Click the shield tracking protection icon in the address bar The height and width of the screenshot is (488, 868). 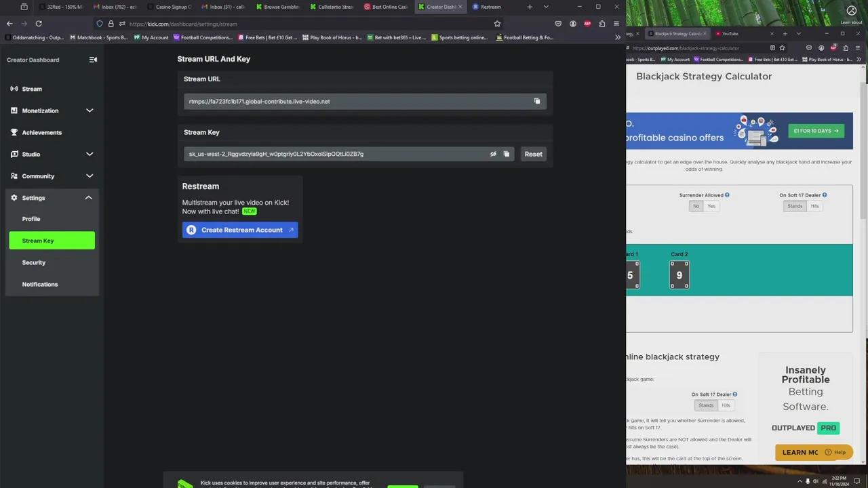99,24
